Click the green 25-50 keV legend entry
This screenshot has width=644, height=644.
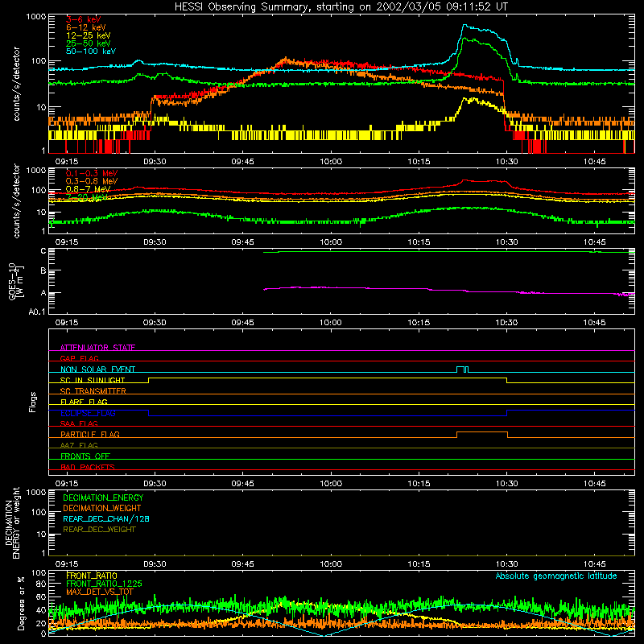pos(89,43)
